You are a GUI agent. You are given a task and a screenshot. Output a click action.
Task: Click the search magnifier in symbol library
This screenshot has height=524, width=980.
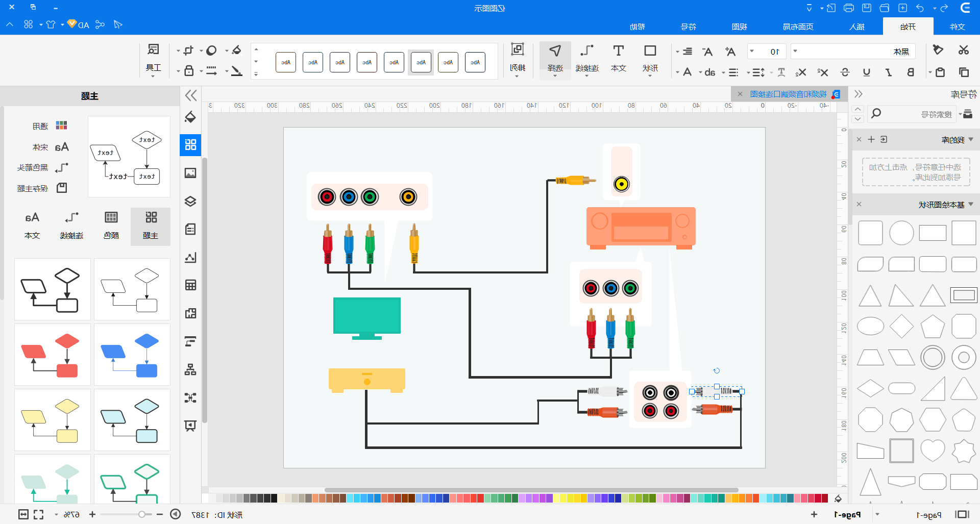click(x=876, y=113)
